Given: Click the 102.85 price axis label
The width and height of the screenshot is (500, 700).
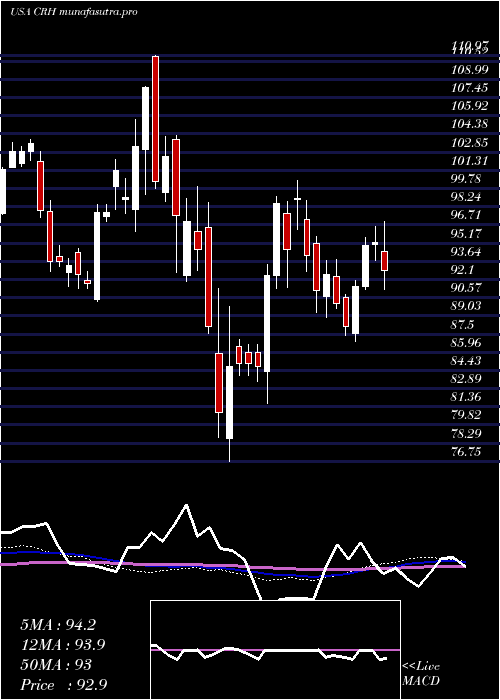Looking at the screenshot, I should click(x=470, y=143).
